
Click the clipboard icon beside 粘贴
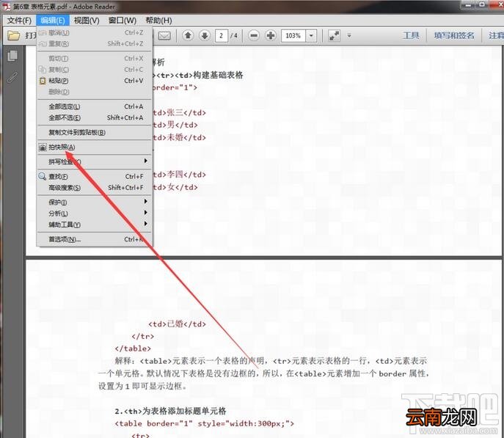pyautogui.click(x=43, y=81)
